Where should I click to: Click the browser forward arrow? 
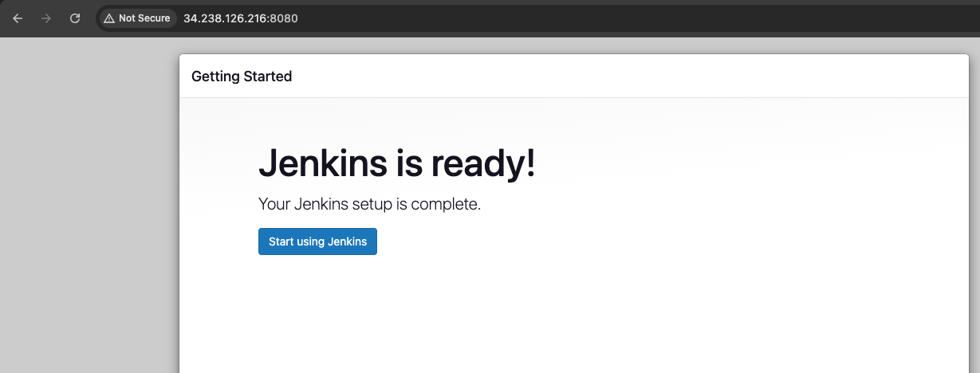(46, 18)
